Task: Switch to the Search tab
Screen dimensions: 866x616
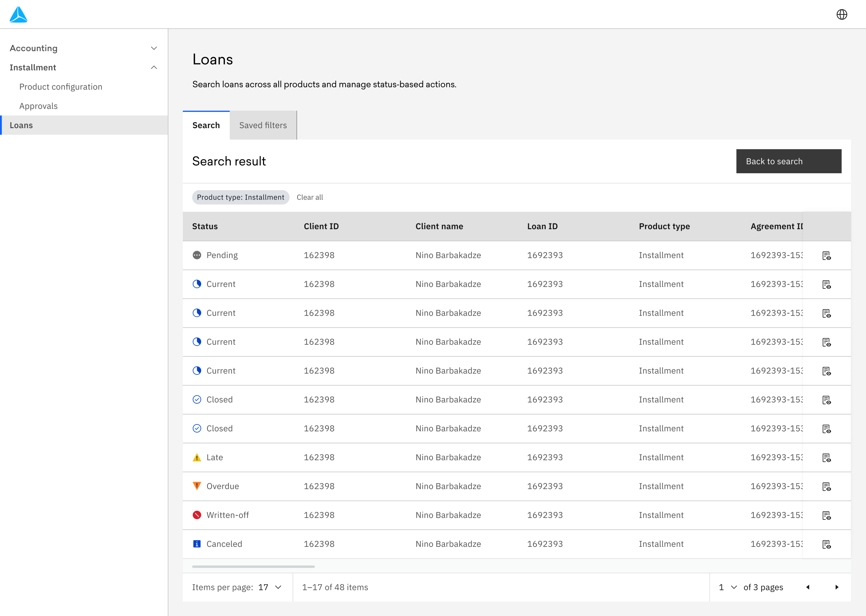Action: point(206,125)
